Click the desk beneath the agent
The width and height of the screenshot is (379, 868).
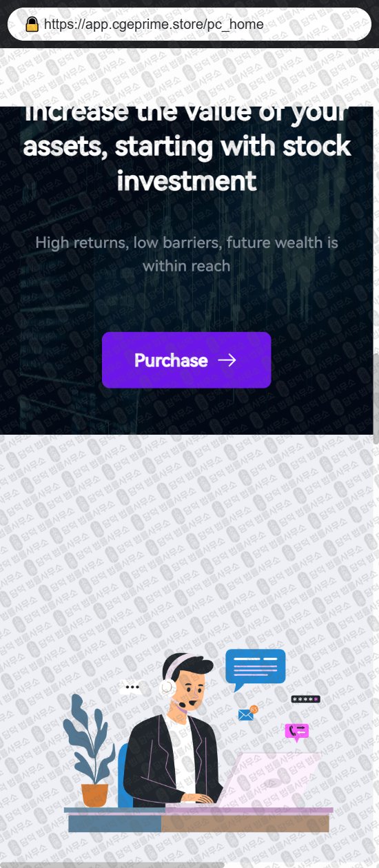[x=198, y=820]
